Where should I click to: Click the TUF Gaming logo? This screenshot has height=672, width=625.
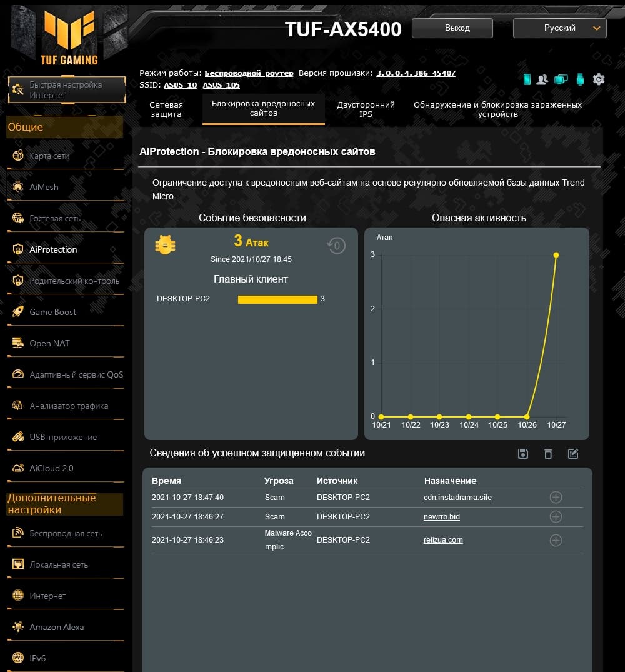point(69,38)
